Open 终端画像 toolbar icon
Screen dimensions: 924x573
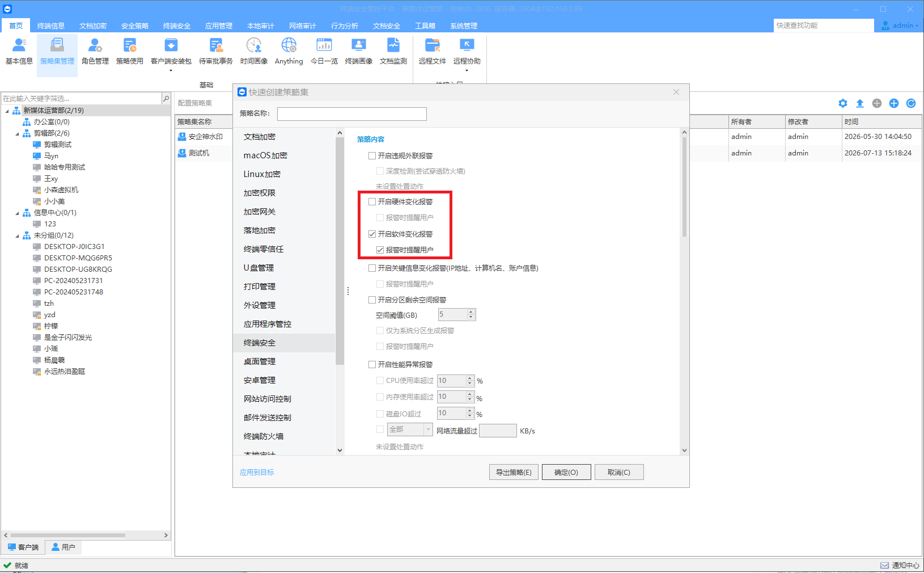pyautogui.click(x=359, y=52)
